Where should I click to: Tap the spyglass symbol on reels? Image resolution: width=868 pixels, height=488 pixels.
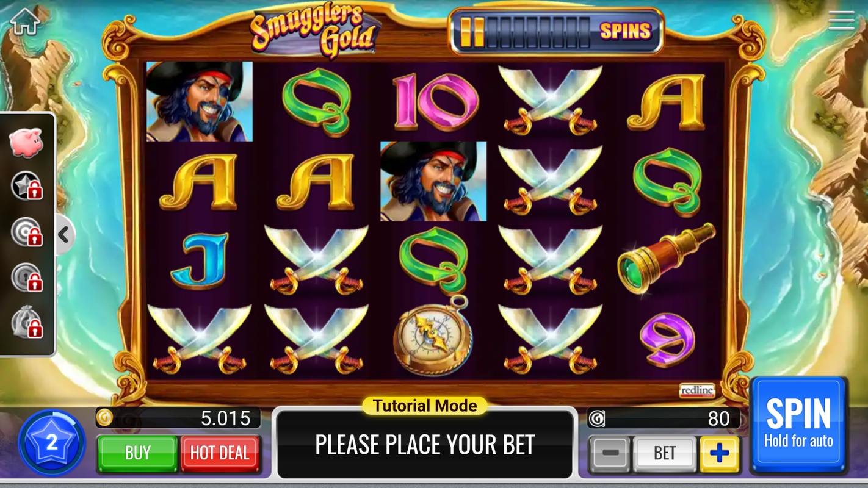click(666, 259)
